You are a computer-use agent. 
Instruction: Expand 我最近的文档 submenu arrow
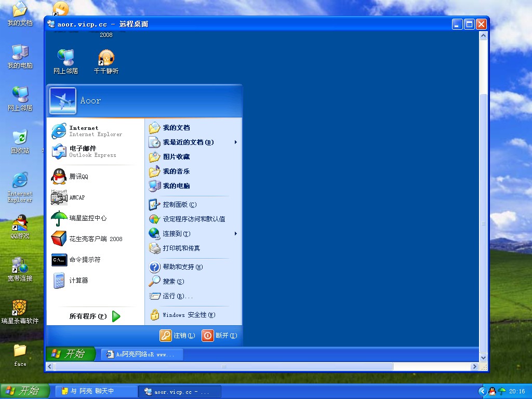click(235, 142)
